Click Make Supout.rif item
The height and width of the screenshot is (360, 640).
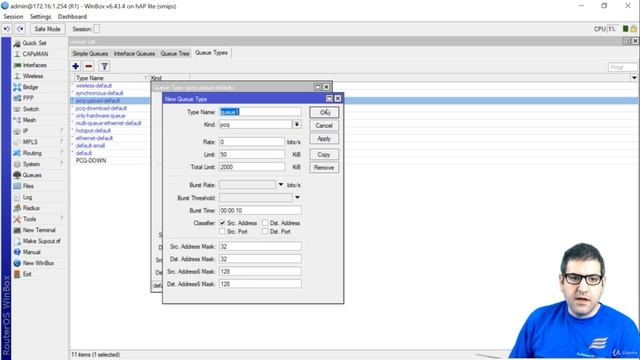[x=41, y=241]
